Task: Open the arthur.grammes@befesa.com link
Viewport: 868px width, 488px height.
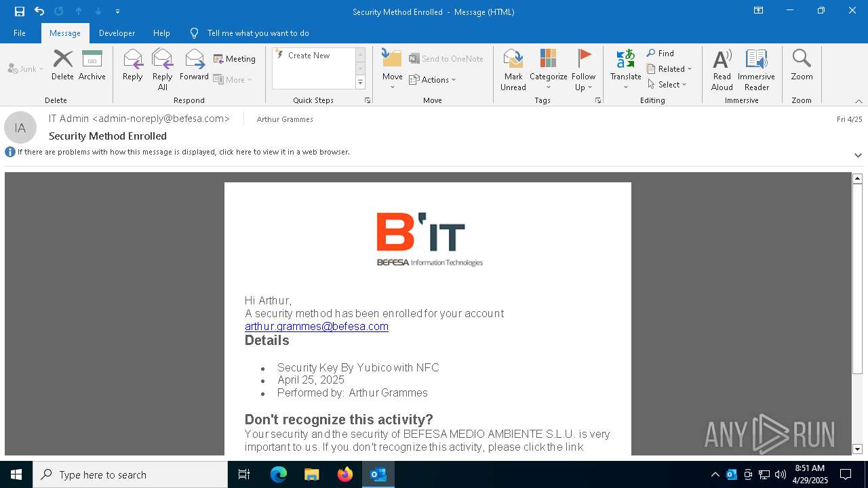Action: coord(317,326)
